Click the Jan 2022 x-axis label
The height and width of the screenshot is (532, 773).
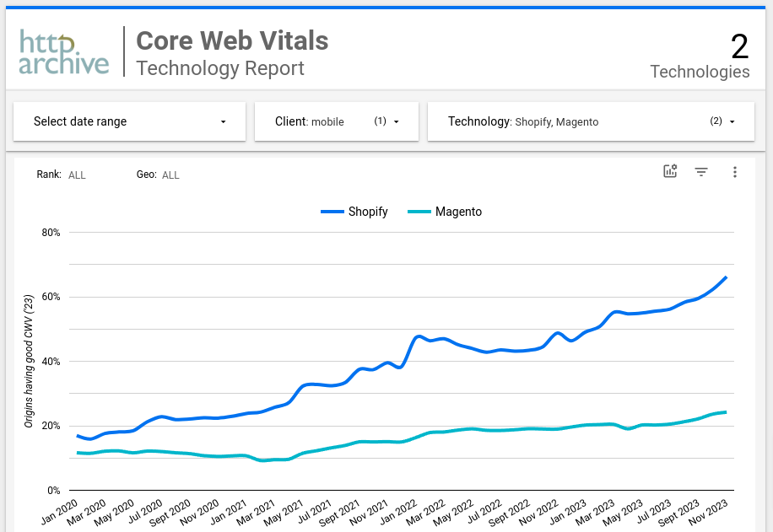point(398,511)
